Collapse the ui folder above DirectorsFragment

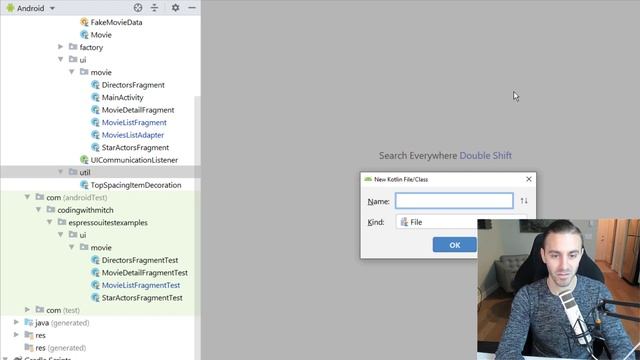click(x=60, y=60)
